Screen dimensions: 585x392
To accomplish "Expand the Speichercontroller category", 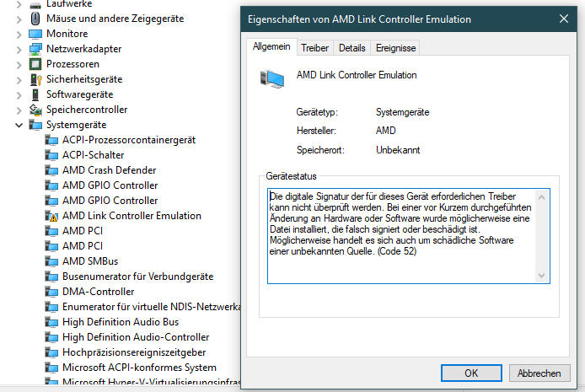I will (x=19, y=110).
